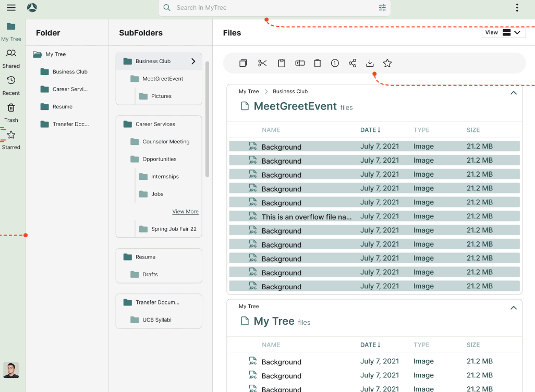
Task: Open Counselor Meeting subfolder
Action: [160, 142]
